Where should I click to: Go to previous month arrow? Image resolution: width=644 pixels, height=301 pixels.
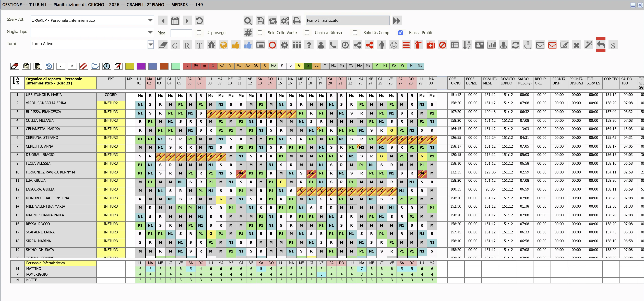point(163,20)
